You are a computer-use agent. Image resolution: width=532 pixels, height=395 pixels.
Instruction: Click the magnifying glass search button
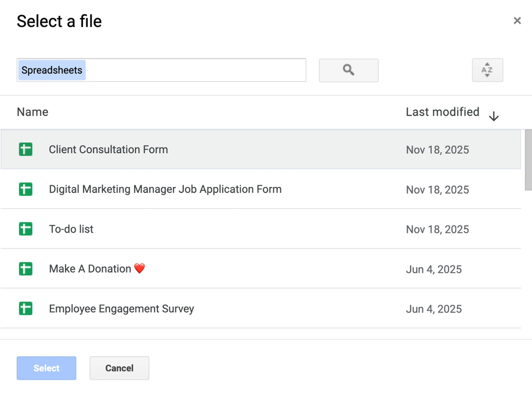tap(348, 70)
